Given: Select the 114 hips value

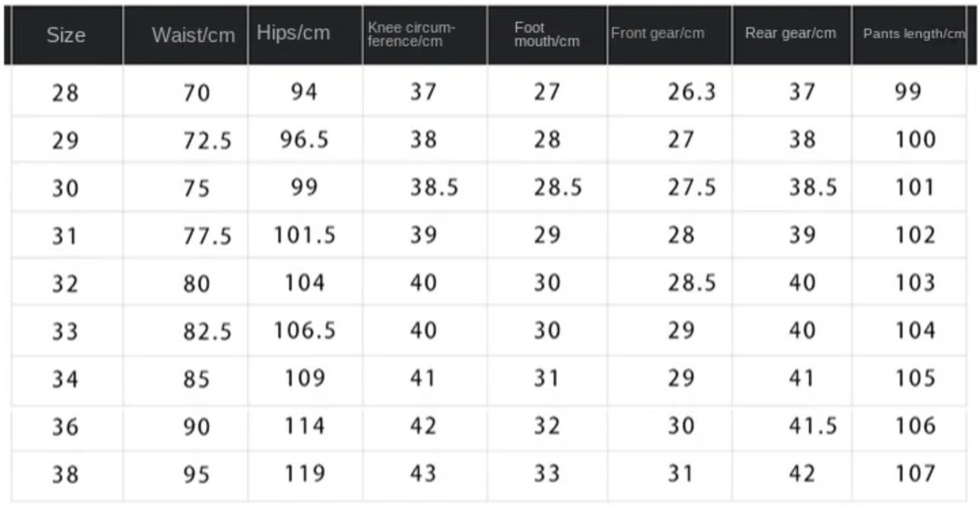Looking at the screenshot, I should pos(304,426).
